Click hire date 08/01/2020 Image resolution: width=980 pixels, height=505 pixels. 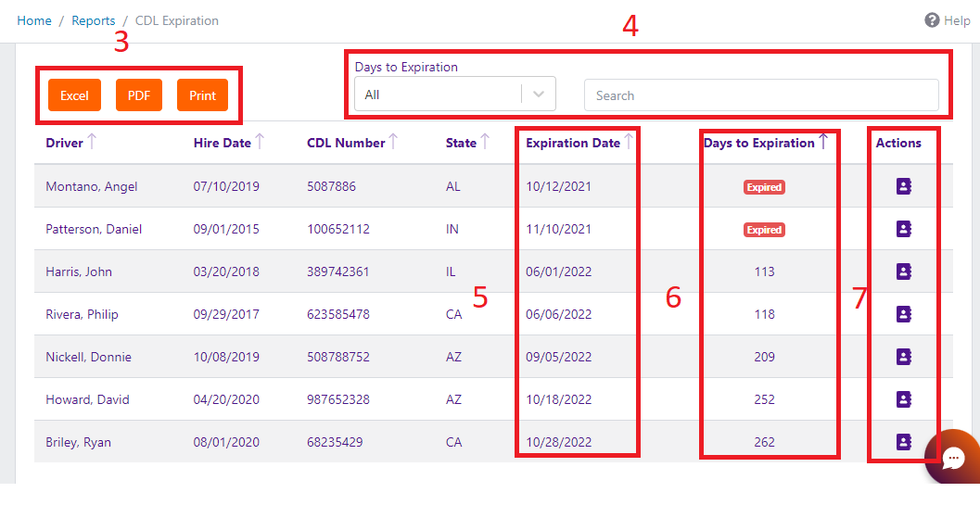click(x=226, y=442)
